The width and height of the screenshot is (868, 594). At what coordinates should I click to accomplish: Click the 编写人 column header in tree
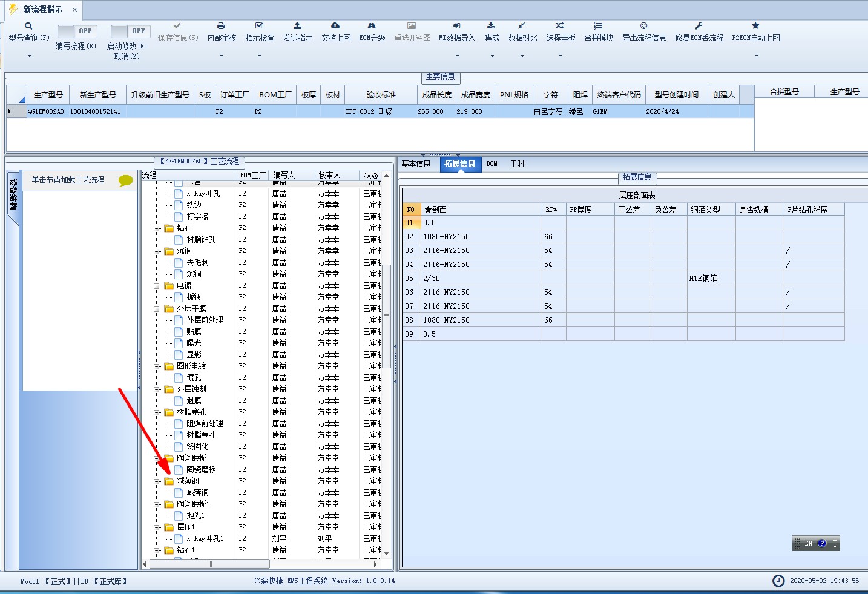click(x=291, y=176)
